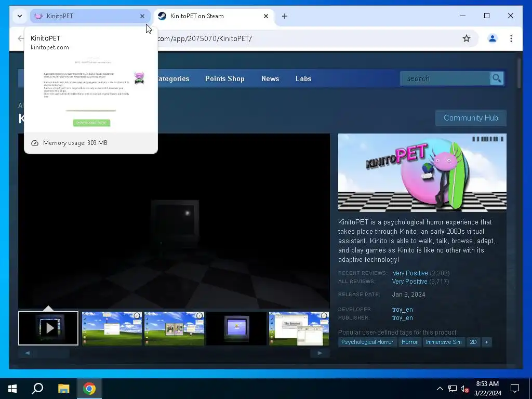The width and height of the screenshot is (532, 399).
Task: Open publisher troy_en link
Action: tap(403, 318)
